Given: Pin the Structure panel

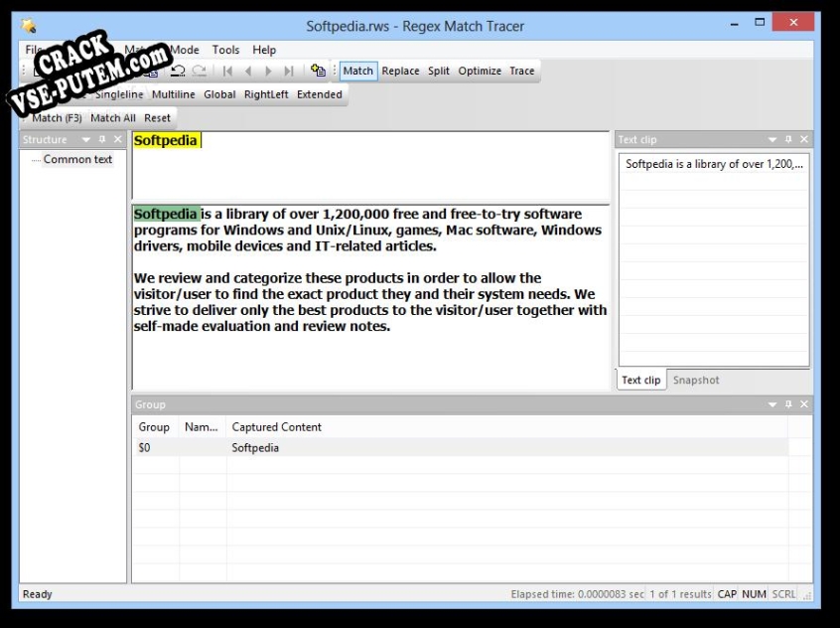Looking at the screenshot, I should pos(102,139).
